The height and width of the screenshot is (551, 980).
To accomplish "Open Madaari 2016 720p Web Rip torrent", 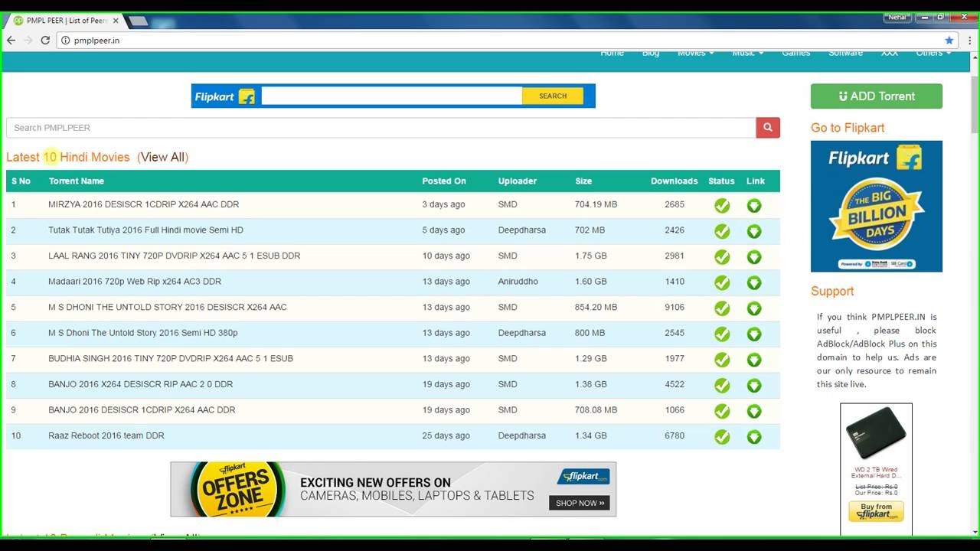I will pos(135,282).
